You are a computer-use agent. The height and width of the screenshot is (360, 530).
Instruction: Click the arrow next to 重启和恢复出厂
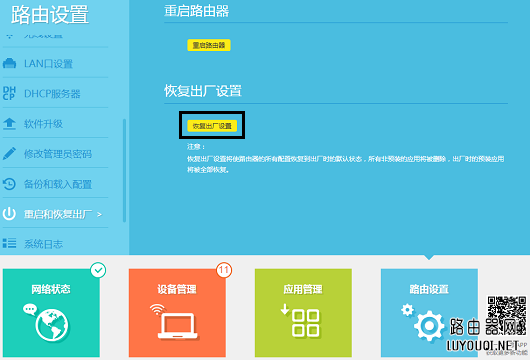click(99, 214)
